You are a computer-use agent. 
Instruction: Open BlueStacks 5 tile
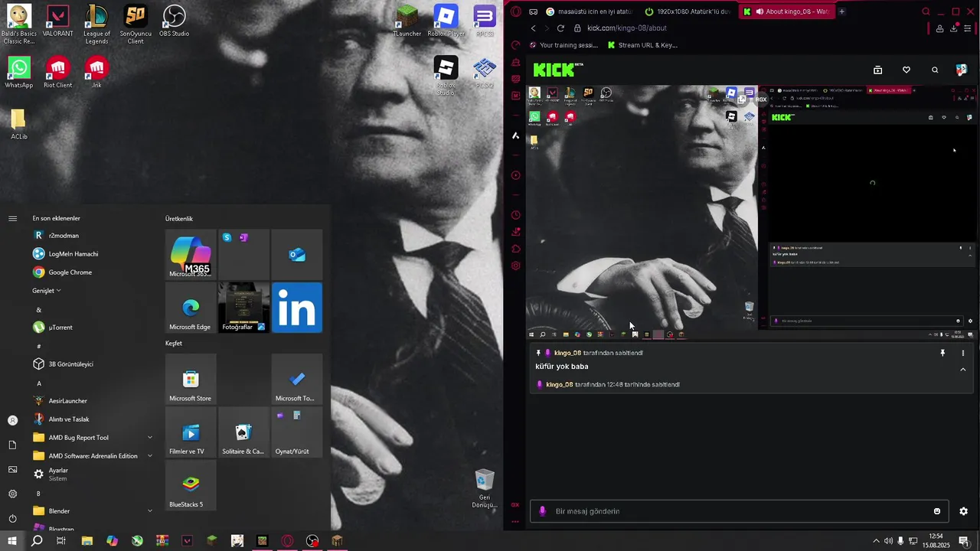(x=191, y=485)
